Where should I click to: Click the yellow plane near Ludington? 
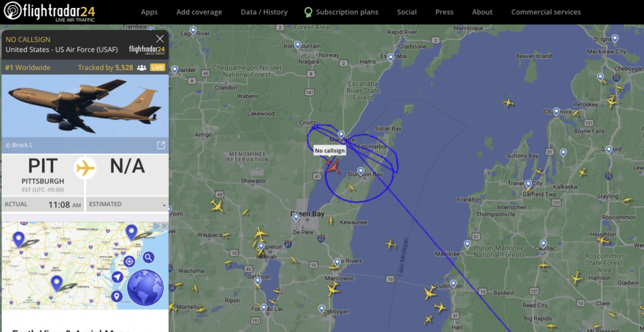click(430, 292)
